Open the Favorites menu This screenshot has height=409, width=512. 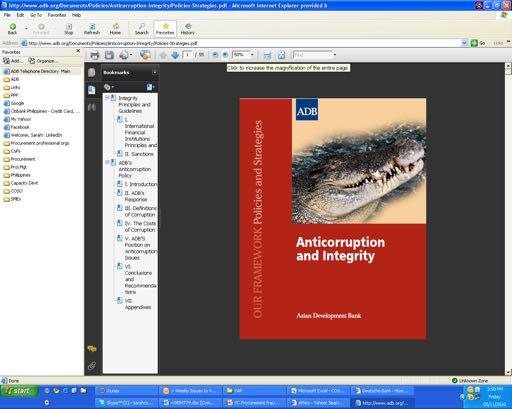[x=57, y=15]
